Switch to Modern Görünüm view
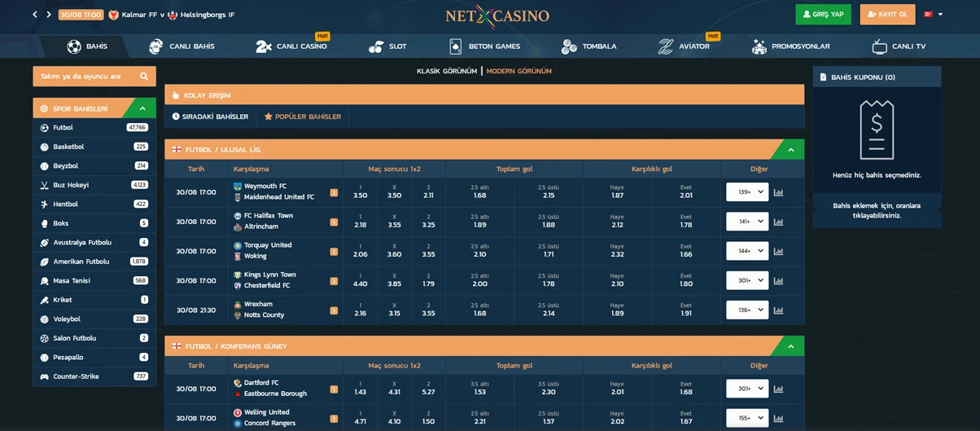Image resolution: width=980 pixels, height=431 pixels. 519,71
